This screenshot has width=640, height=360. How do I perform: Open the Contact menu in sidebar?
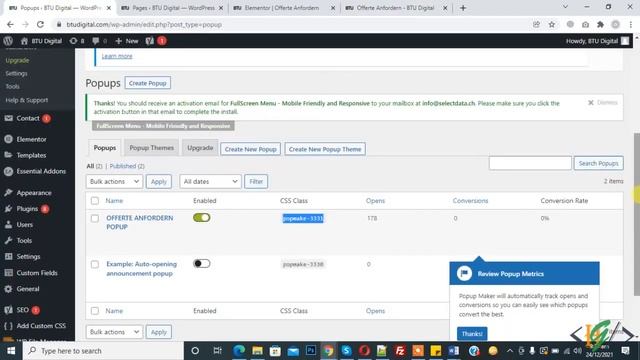(27, 118)
